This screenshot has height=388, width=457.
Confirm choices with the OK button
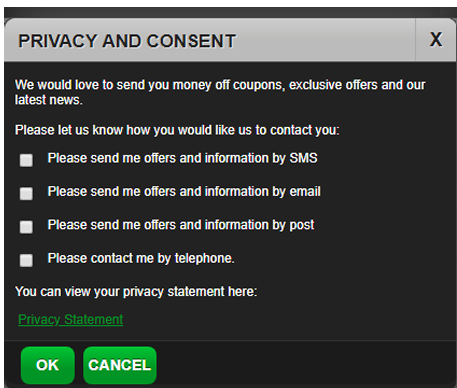coord(48,365)
